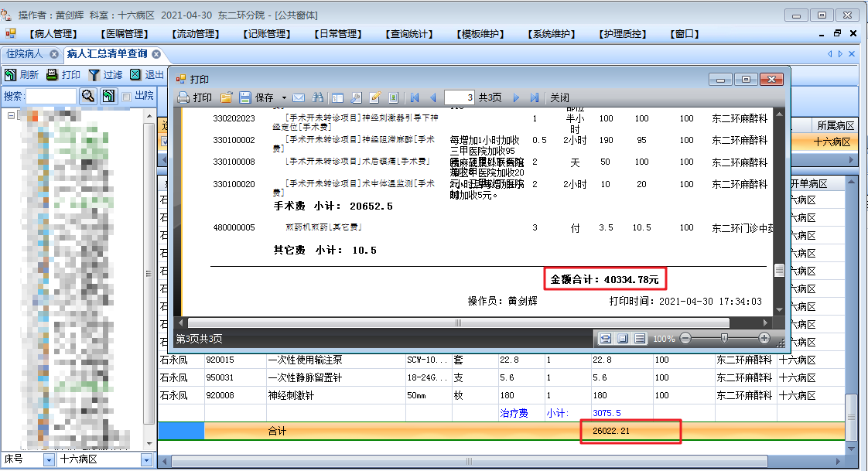Screen dimensions: 868x471
Task: Click the magnifier search button
Action: (x=88, y=96)
